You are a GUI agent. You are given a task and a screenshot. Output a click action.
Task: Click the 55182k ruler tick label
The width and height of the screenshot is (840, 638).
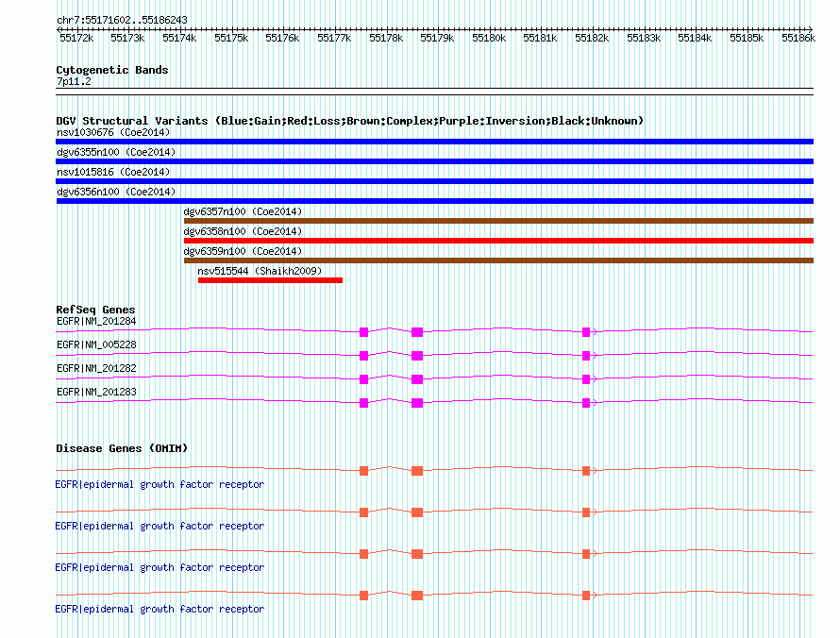(592, 38)
